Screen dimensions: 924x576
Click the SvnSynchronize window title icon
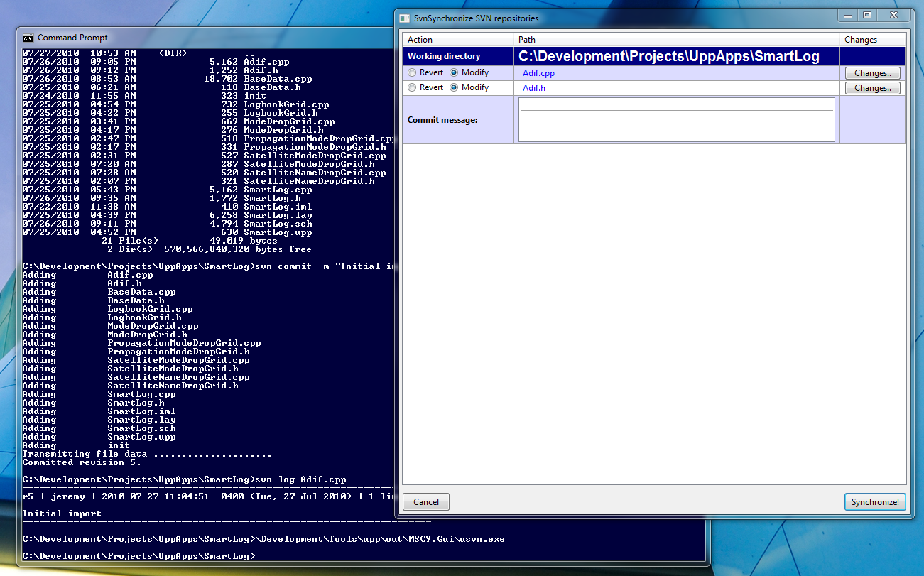point(404,18)
